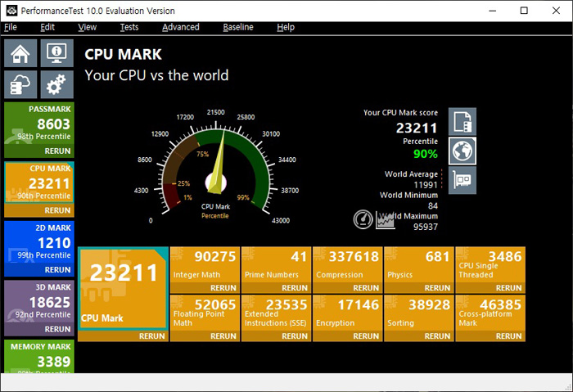Open the cloud baseline management icon

point(20,85)
